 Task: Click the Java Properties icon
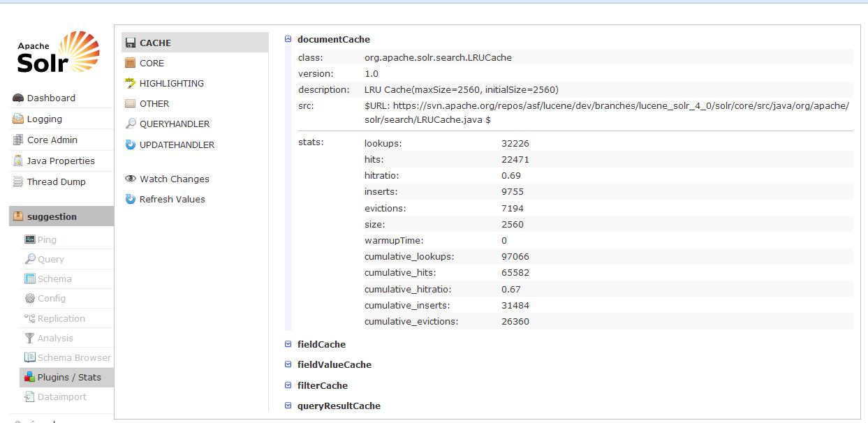18,161
